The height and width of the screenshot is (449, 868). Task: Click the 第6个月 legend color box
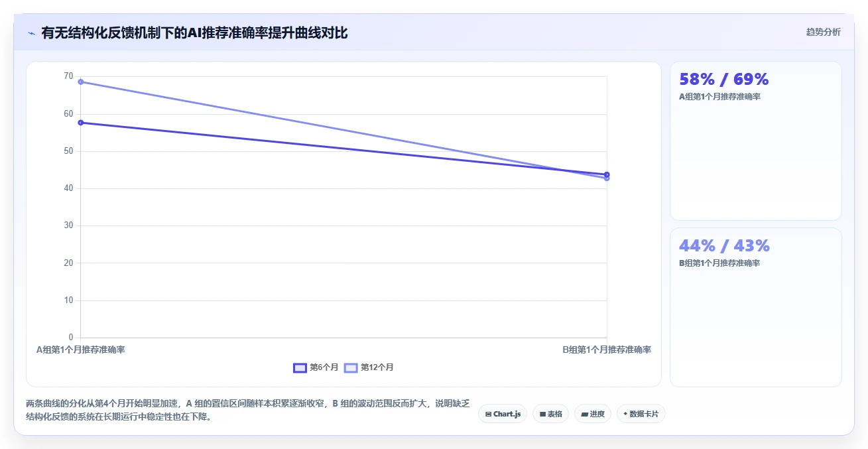[x=300, y=367]
